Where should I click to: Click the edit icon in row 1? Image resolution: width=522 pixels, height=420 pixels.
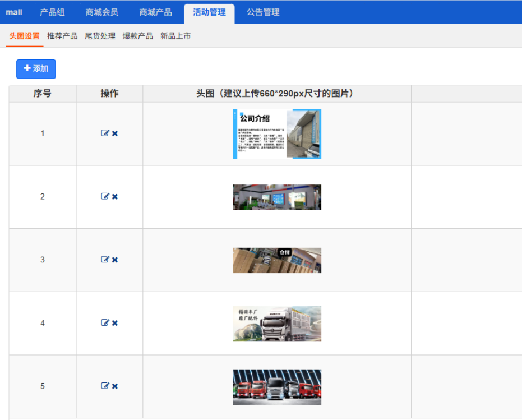105,133
